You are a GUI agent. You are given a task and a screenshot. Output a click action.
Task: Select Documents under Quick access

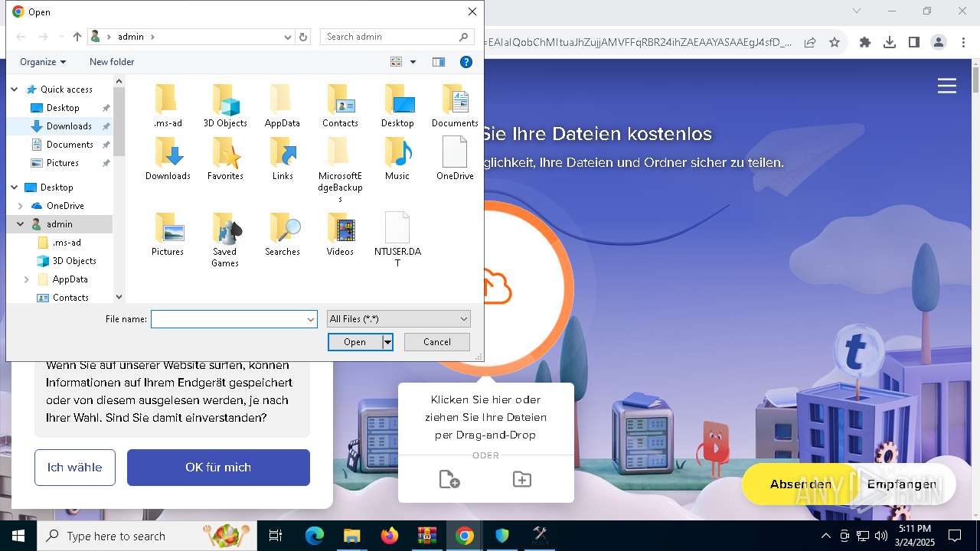[70, 145]
